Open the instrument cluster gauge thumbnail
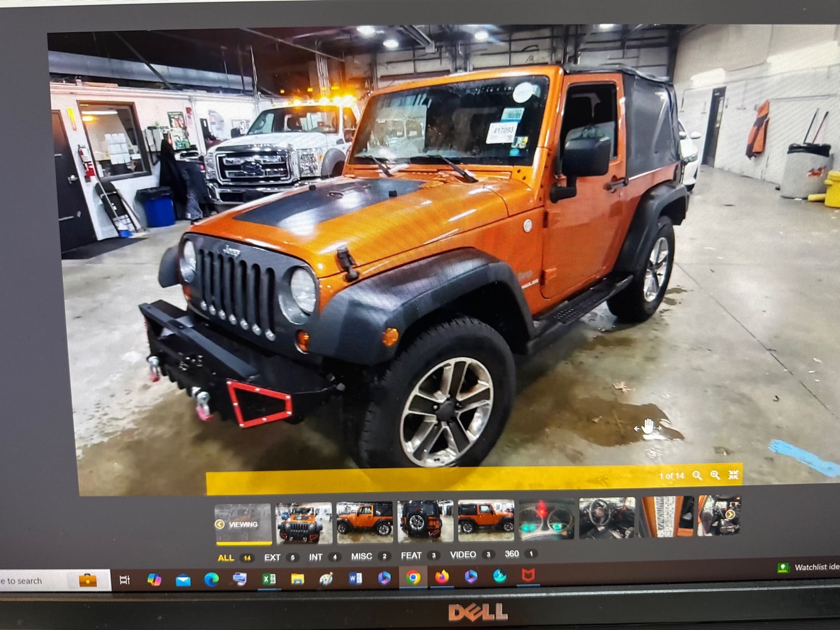This screenshot has width=840, height=630. tap(546, 519)
